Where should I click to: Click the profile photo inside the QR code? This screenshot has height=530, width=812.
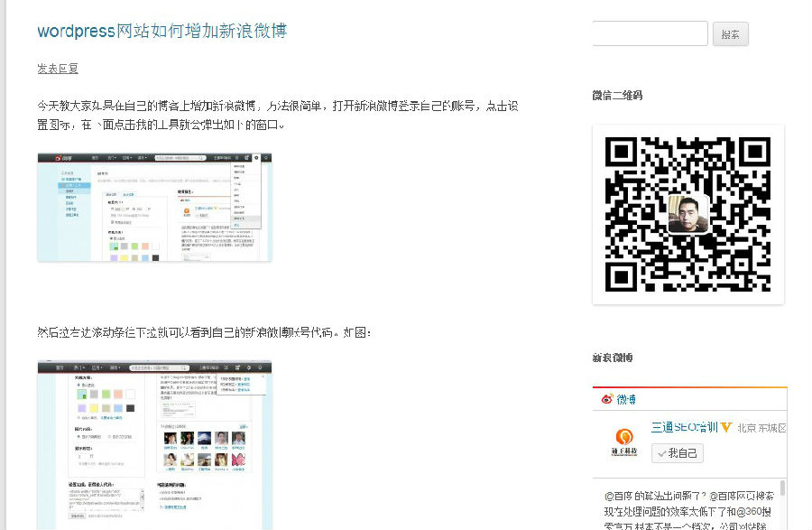pyautogui.click(x=689, y=214)
